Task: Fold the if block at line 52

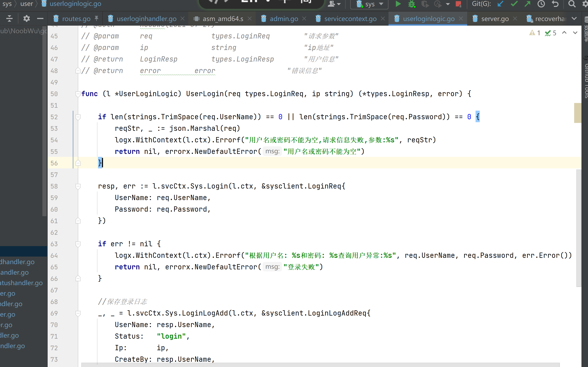Action: 78,117
